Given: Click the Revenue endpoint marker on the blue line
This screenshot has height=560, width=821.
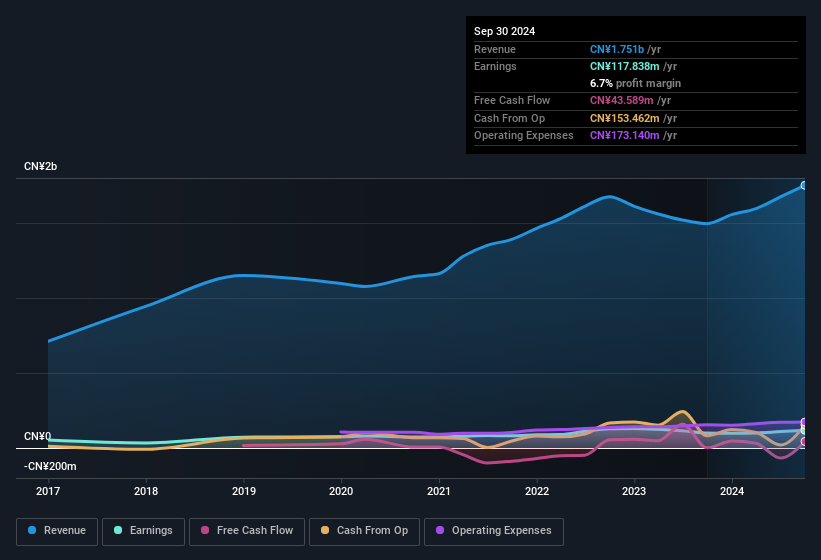Looking at the screenshot, I should pos(804,185).
